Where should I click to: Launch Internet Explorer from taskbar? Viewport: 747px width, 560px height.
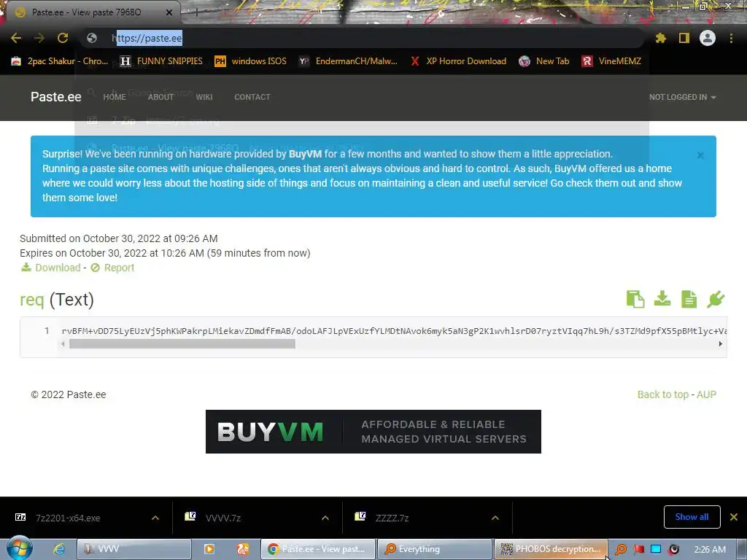[58, 549]
